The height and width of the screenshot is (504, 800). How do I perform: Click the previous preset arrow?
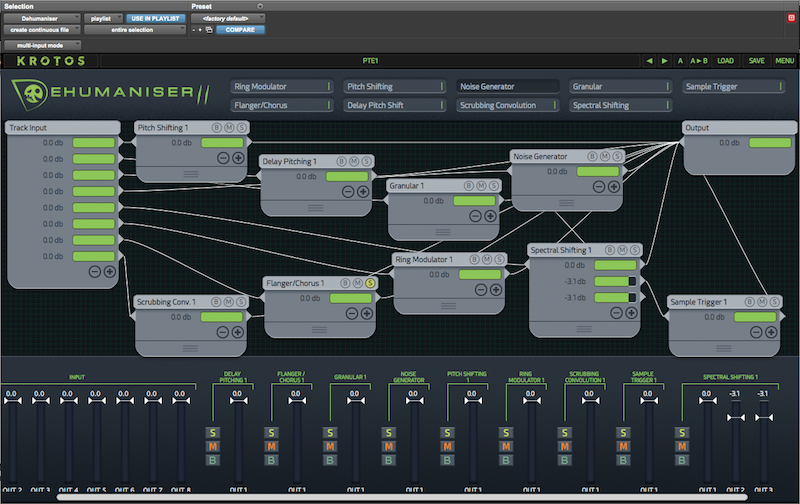(649, 61)
